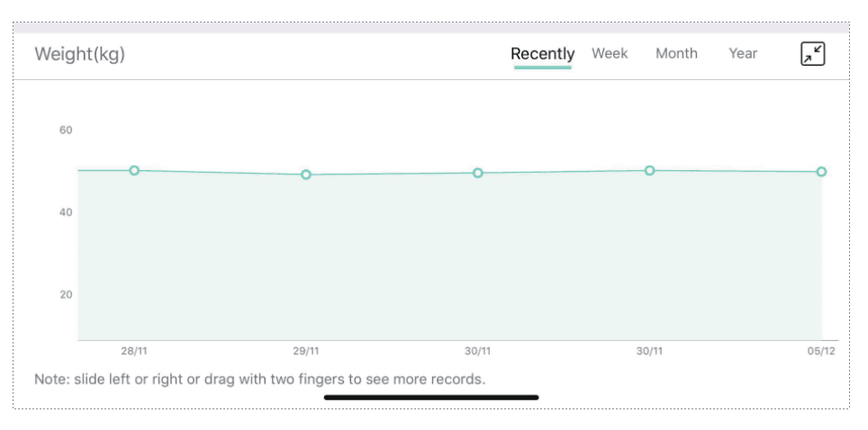Tap the 60 label on the vertical axis
Image resolution: width=868 pixels, height=430 pixels.
pyautogui.click(x=66, y=130)
